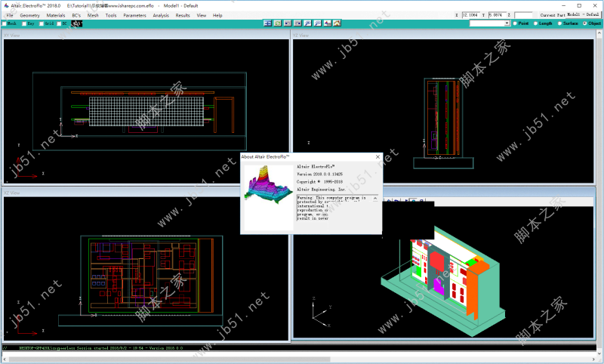Click the house home view toolbar icon
The width and height of the screenshot is (604, 364).
click(x=337, y=23)
